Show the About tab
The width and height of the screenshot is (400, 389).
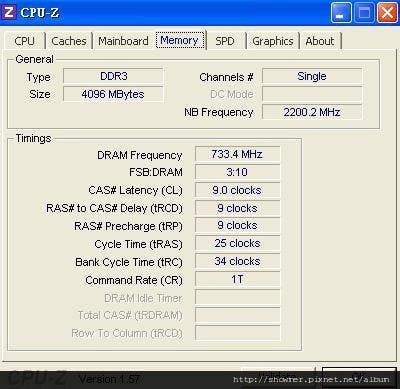320,41
